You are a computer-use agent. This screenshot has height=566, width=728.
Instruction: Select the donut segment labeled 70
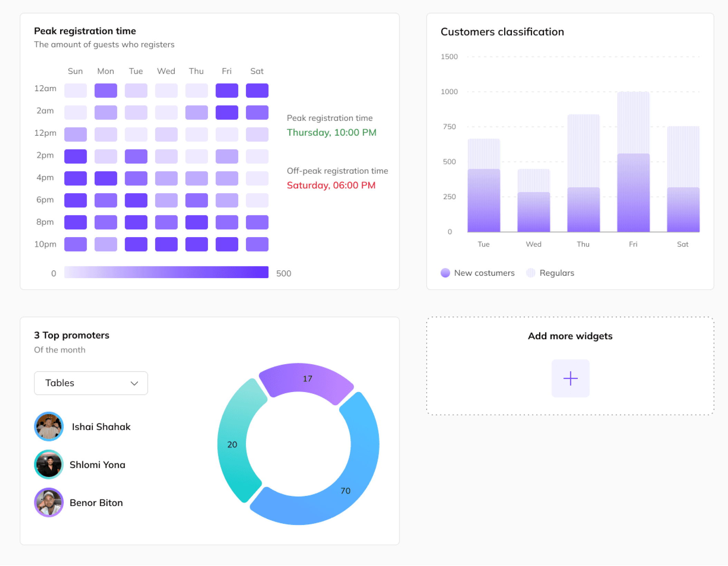click(345, 490)
